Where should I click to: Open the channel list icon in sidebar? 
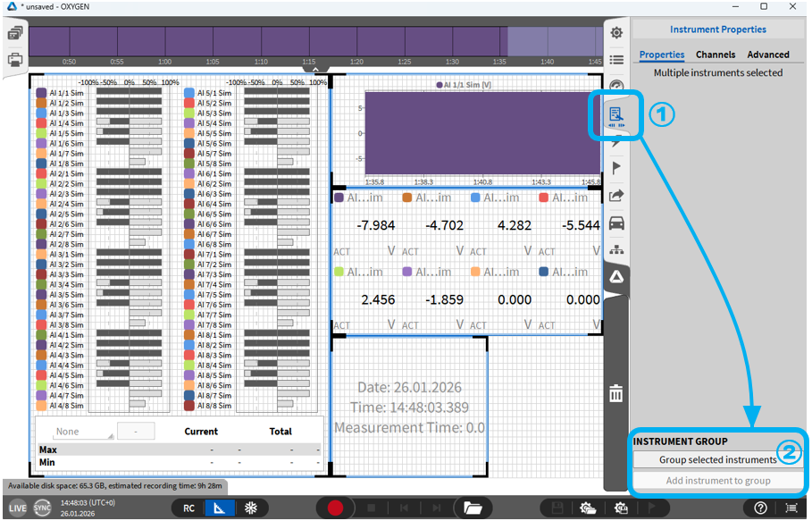coord(615,60)
